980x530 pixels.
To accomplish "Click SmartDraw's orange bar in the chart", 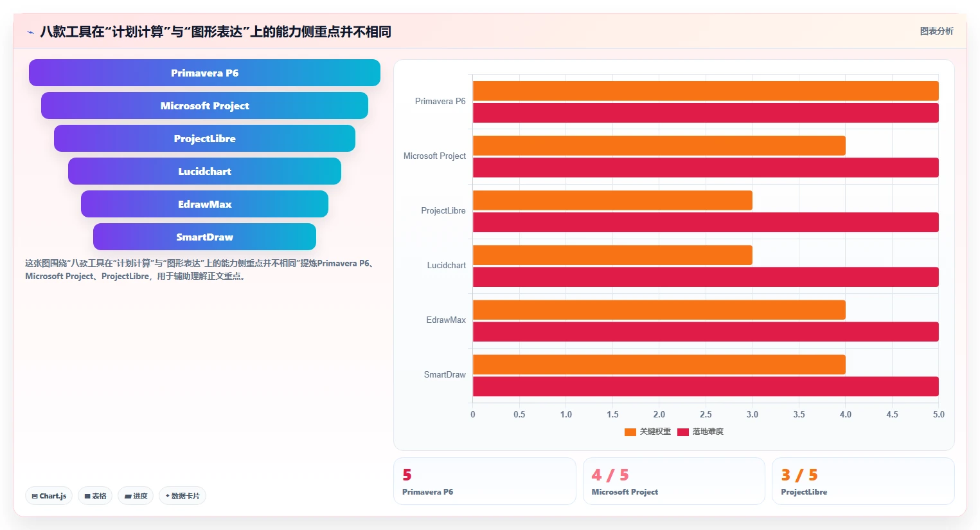I will pos(659,364).
